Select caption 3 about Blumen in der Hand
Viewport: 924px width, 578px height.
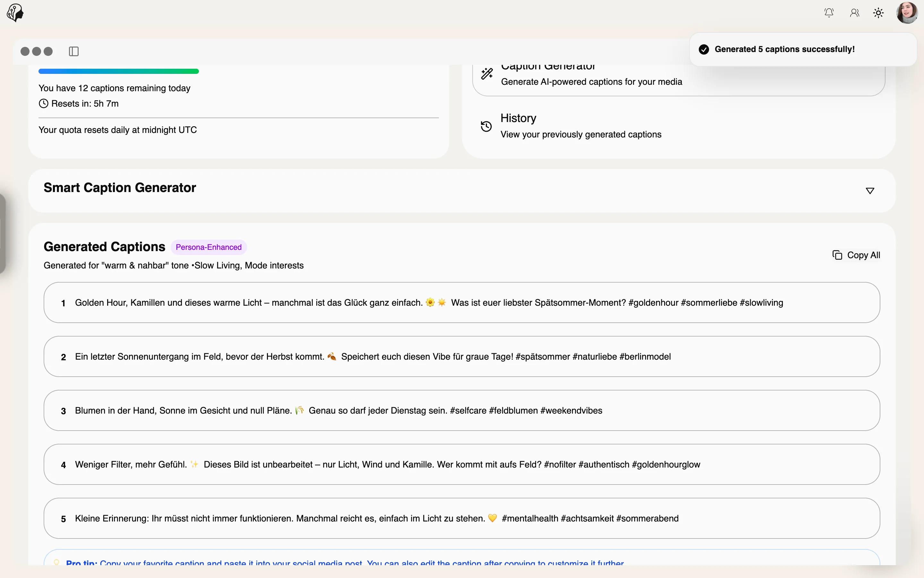click(x=462, y=410)
